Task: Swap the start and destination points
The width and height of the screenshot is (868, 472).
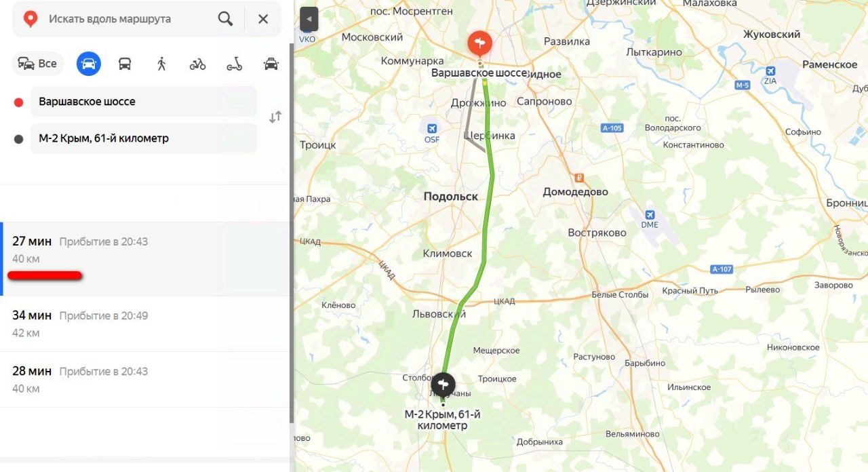Action: tap(275, 117)
